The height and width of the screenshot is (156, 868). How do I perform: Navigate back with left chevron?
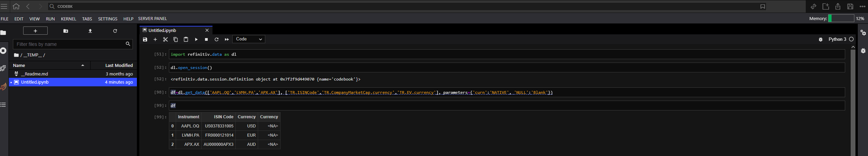tap(28, 6)
